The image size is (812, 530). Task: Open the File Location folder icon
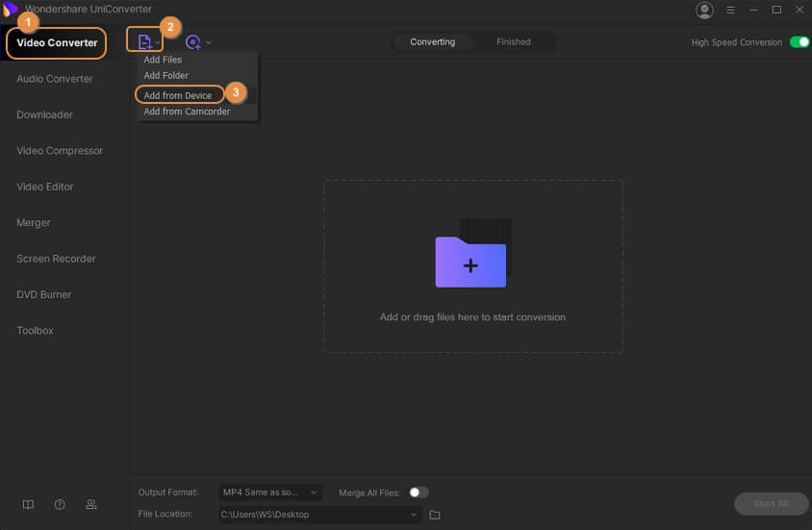(435, 515)
